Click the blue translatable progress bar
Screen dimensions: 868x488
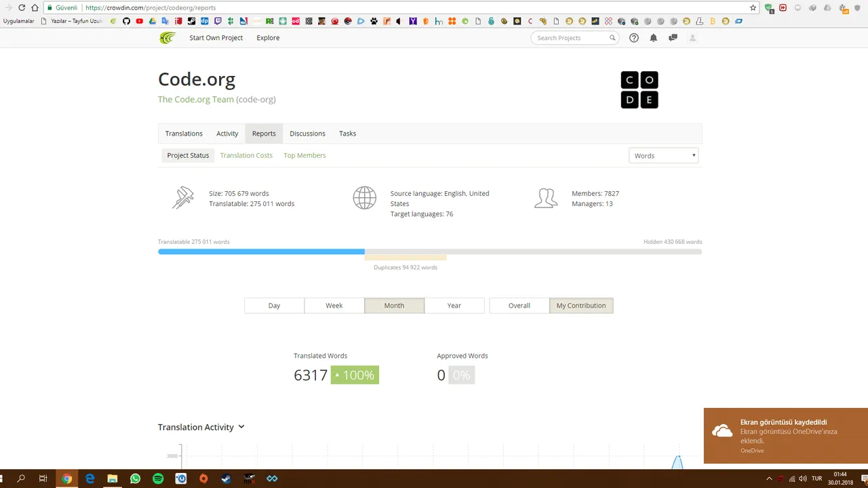tap(261, 251)
